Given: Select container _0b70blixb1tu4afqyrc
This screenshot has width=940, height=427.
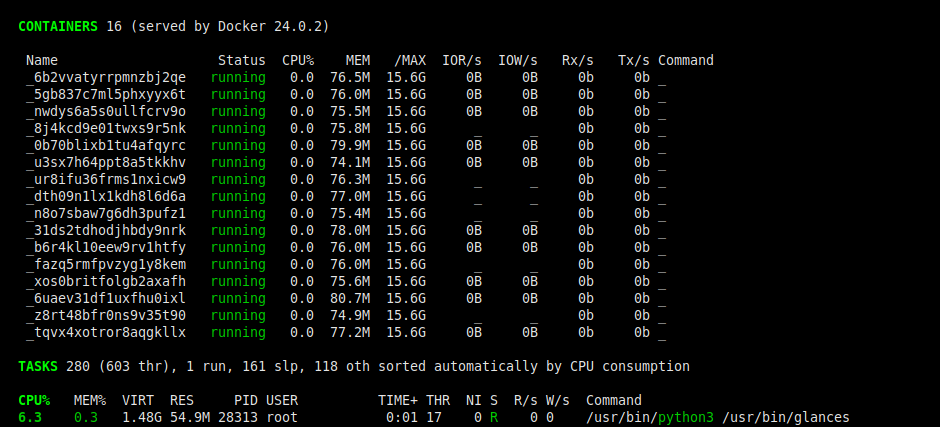Looking at the screenshot, I should (x=106, y=146).
